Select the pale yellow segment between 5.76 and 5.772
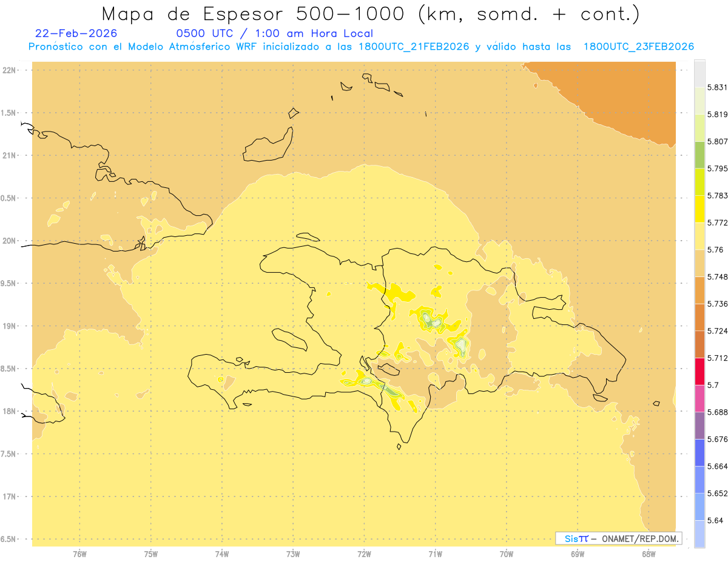The height and width of the screenshot is (562, 728). 699,236
